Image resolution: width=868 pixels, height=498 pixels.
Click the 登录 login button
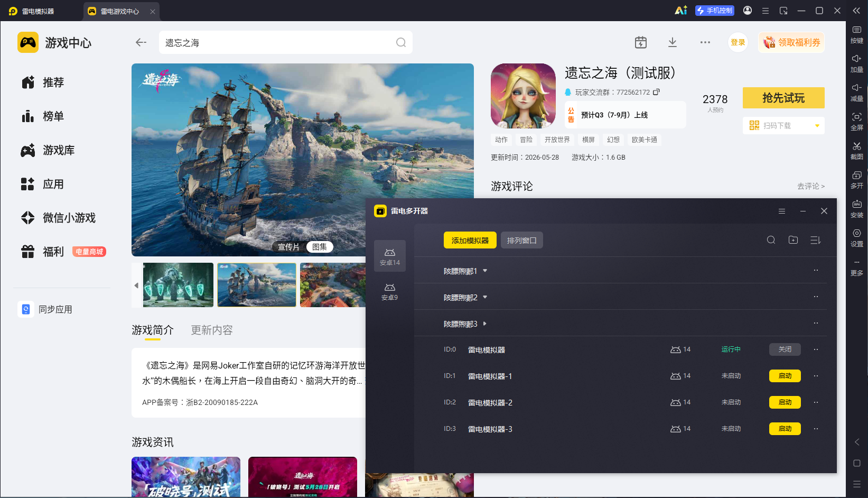pos(738,42)
